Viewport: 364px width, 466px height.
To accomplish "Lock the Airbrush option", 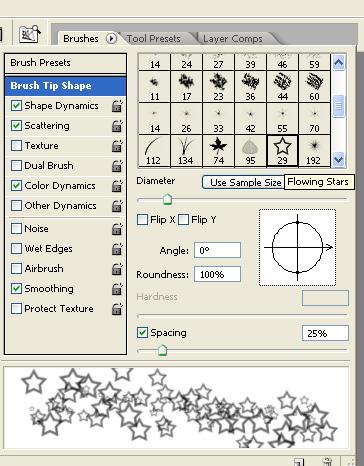I will tap(117, 269).
